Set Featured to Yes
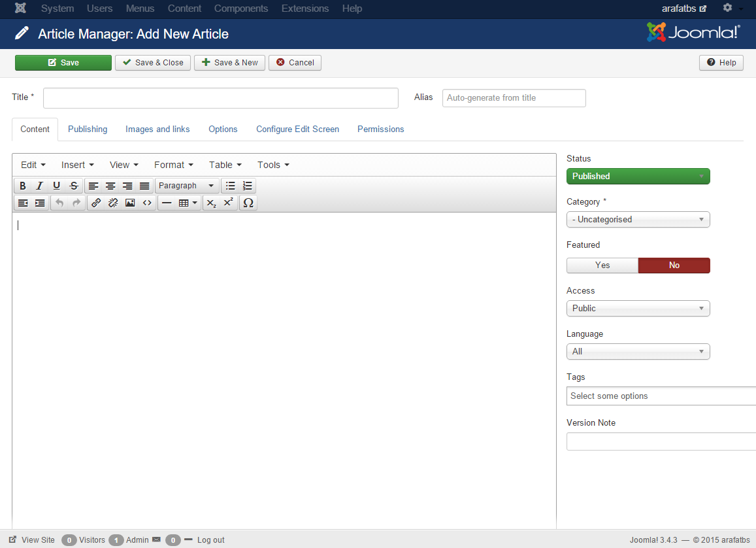 (602, 265)
